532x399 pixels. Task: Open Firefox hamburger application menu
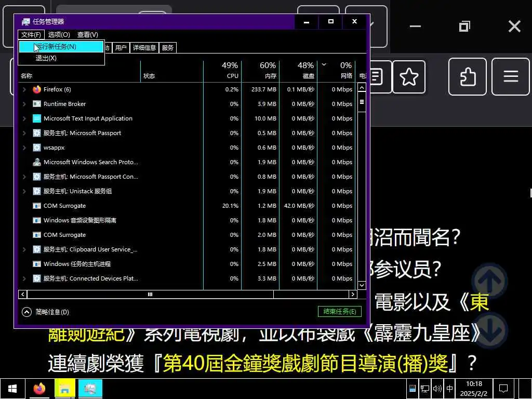point(511,77)
